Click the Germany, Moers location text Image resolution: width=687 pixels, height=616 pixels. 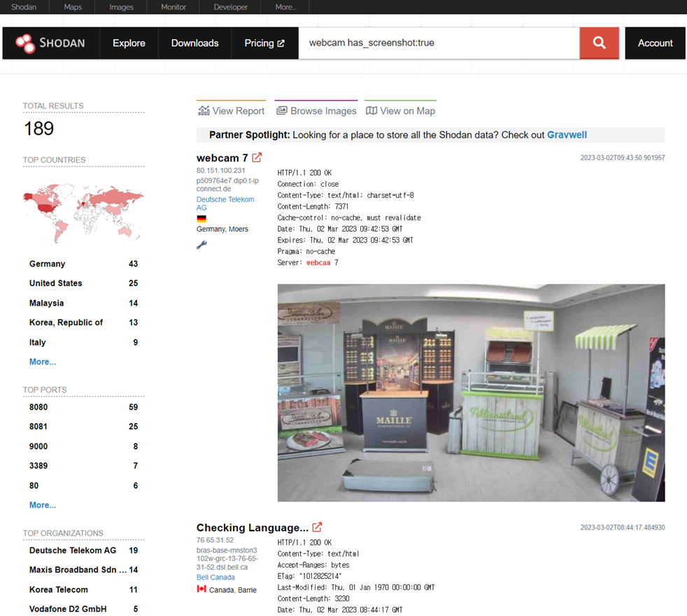(222, 229)
